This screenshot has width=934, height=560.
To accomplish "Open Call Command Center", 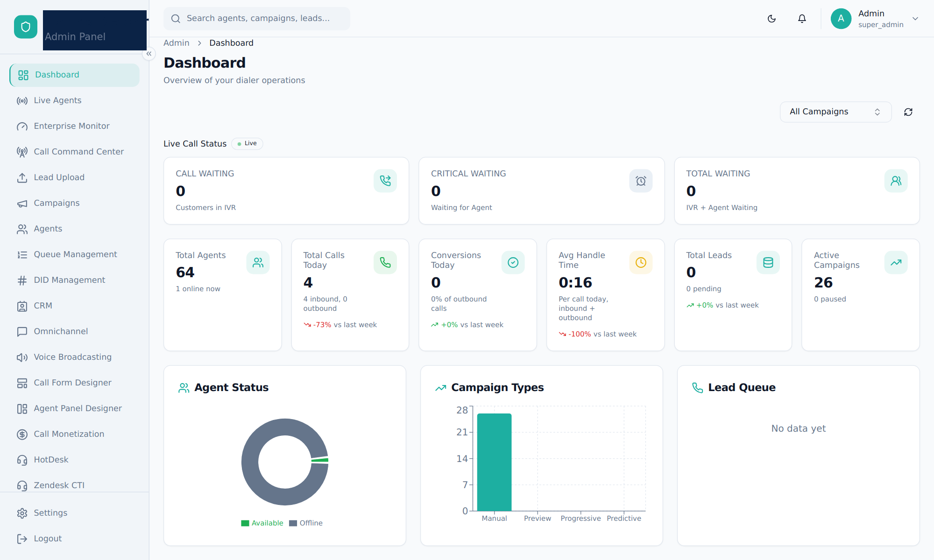I will pyautogui.click(x=75, y=152).
